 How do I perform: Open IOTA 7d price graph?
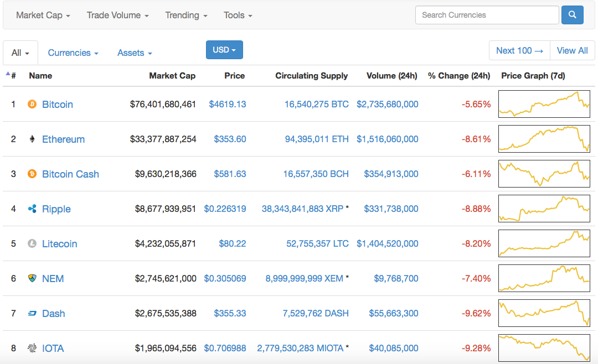coord(544,348)
